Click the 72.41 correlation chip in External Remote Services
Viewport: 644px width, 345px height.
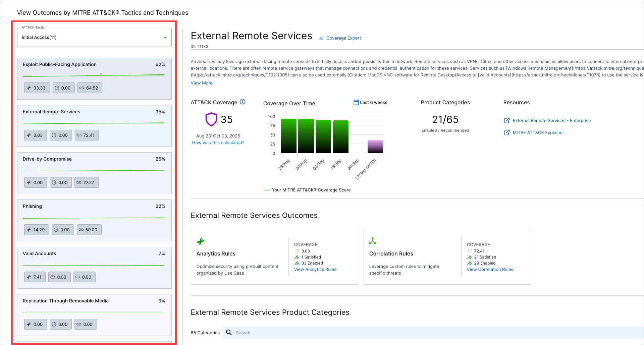tap(87, 135)
